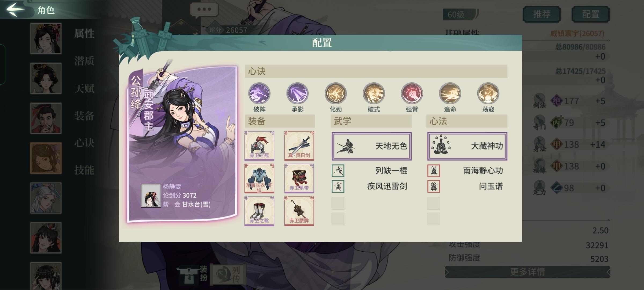Select the white-haired character portrait
Image resolution: width=644 pixels, height=290 pixels.
point(46,198)
